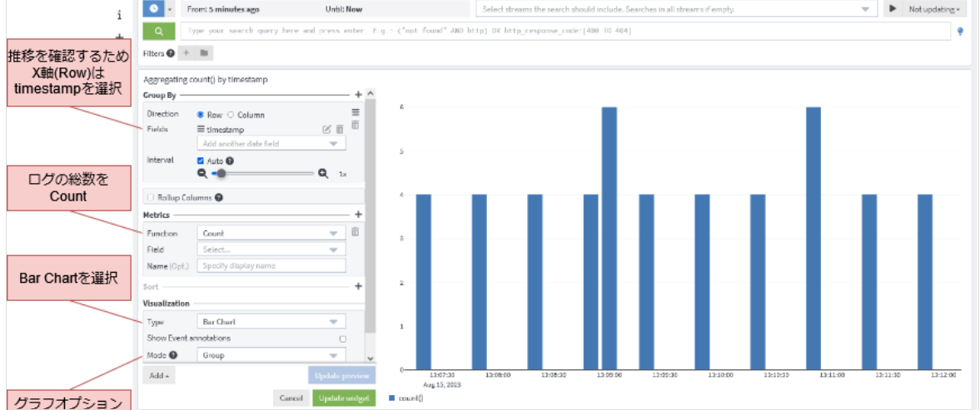The width and height of the screenshot is (980, 410).
Task: Add a new metric with plus icon
Action: pos(358,215)
